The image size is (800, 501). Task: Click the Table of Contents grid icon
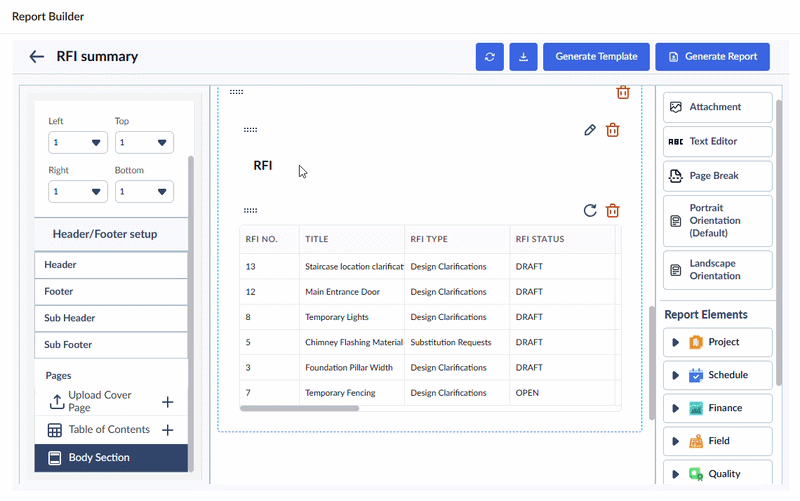coord(55,430)
